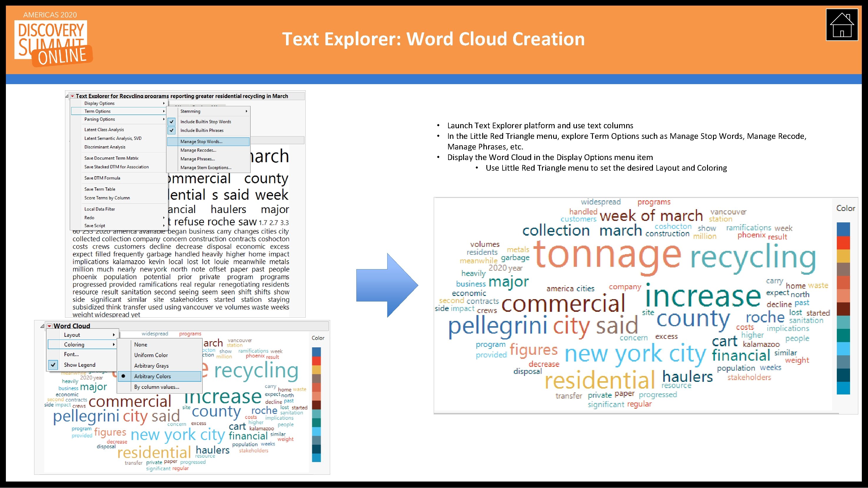Choose Manage Recodes from the menu
The image size is (868, 488).
(198, 150)
